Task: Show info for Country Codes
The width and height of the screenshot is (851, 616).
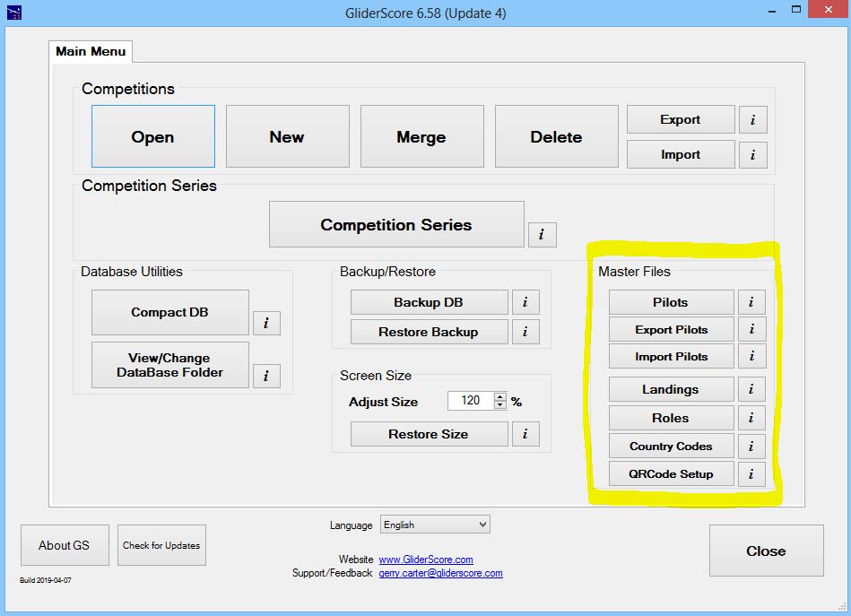Action: click(751, 447)
